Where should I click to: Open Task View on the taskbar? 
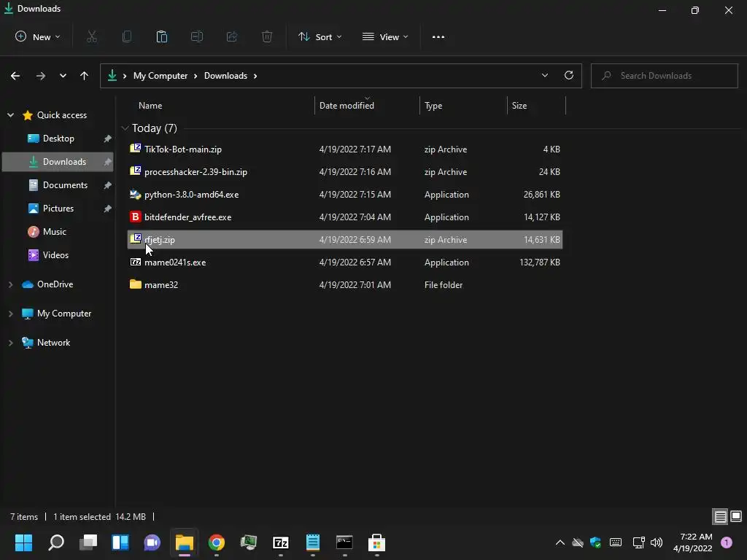[x=88, y=542]
